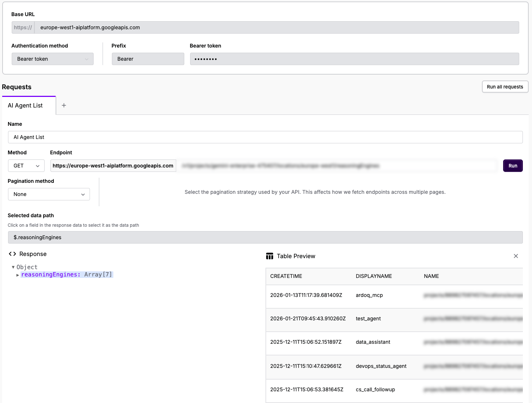Collapse the Object node in the Response

(x=13, y=267)
